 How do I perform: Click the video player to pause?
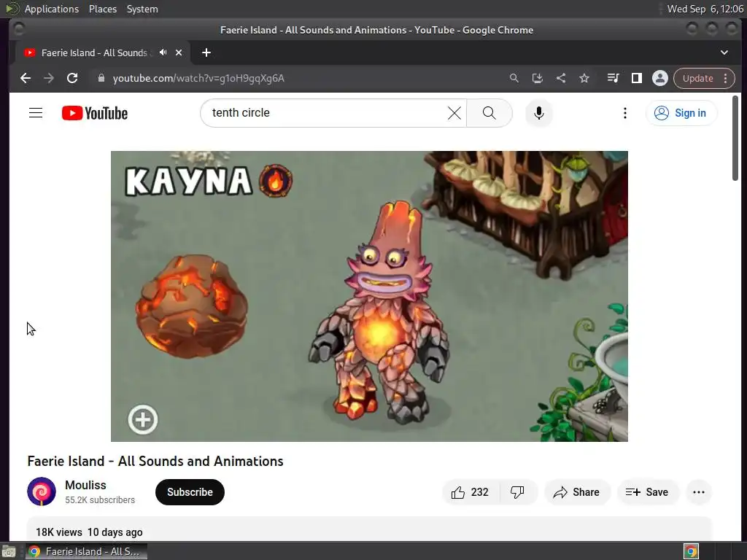[x=369, y=296]
